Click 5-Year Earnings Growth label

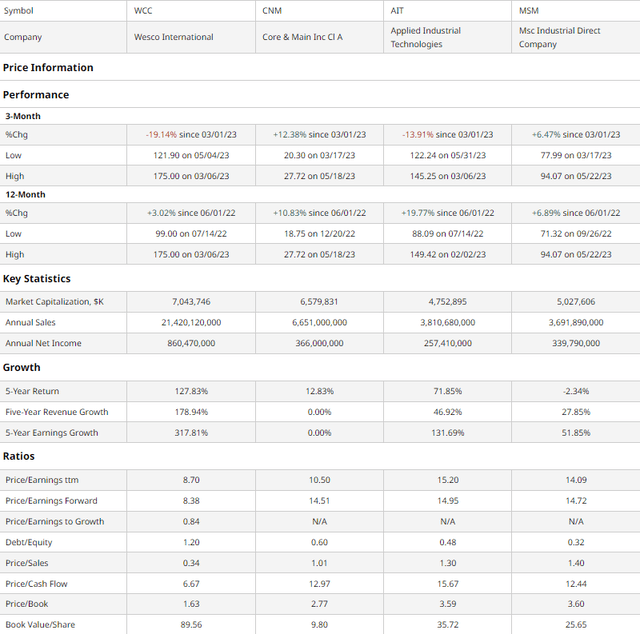(52, 433)
